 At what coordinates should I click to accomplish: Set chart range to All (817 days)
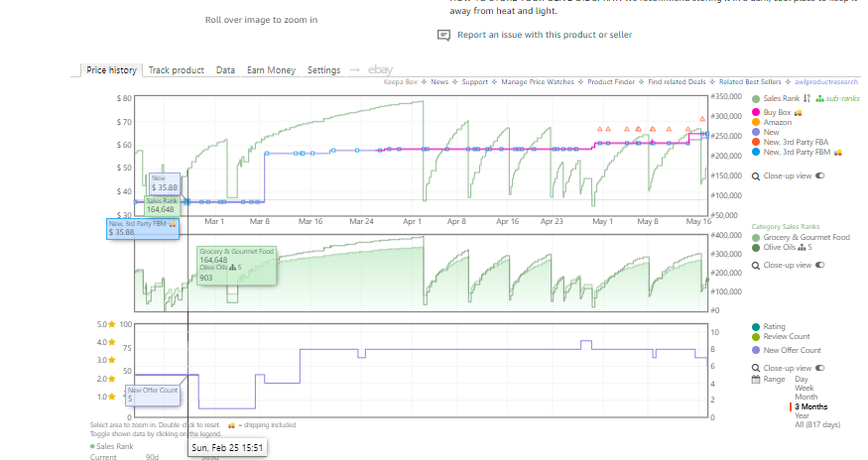click(x=817, y=424)
